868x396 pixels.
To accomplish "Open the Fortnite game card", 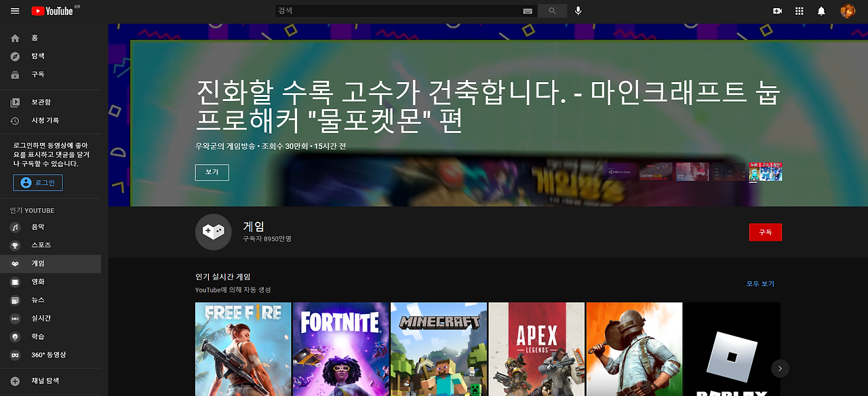I will (341, 349).
